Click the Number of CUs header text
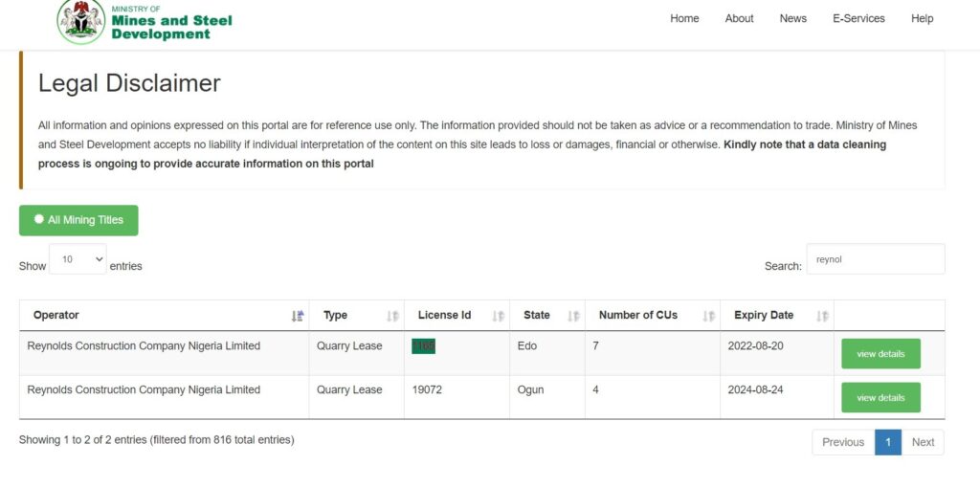The width and height of the screenshot is (980, 488). point(638,315)
